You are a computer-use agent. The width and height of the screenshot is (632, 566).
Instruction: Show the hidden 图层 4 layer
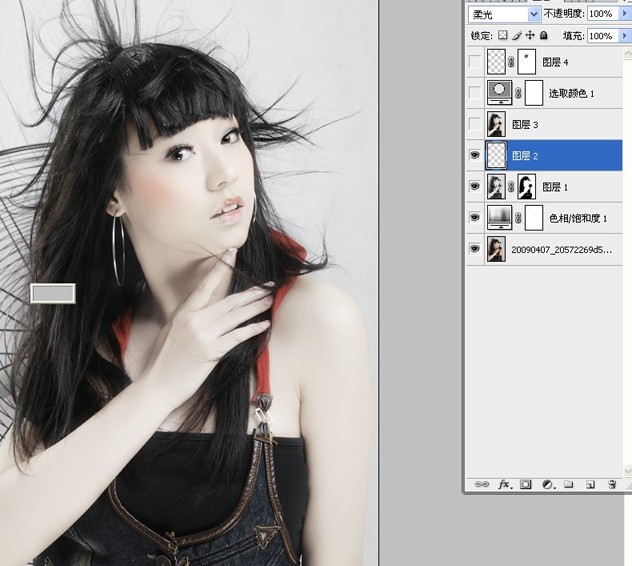click(x=475, y=62)
